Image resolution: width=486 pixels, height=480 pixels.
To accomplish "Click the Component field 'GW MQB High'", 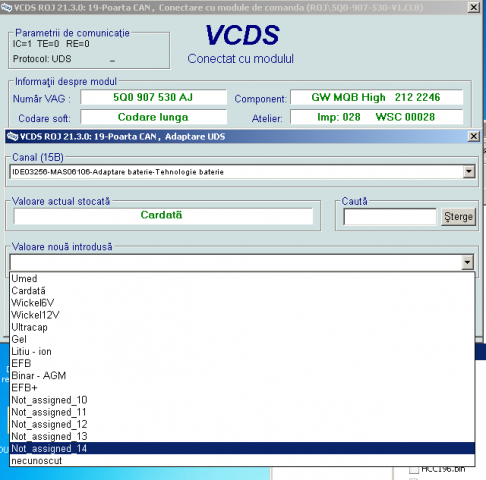I will [376, 97].
